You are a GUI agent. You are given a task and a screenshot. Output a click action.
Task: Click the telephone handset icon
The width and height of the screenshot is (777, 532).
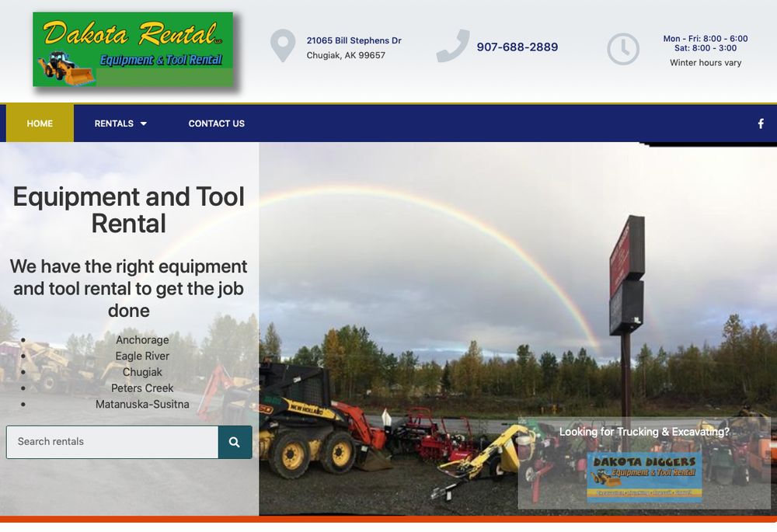(x=452, y=46)
